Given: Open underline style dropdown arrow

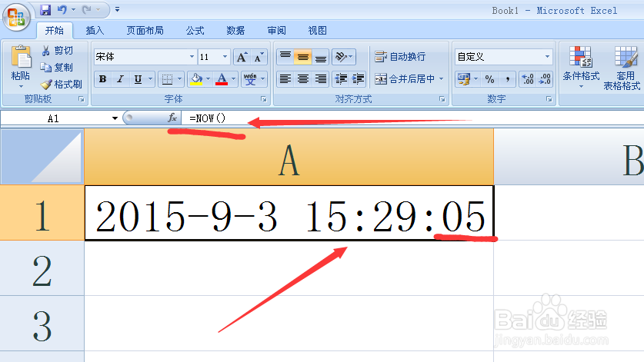Looking at the screenshot, I should (x=150, y=79).
